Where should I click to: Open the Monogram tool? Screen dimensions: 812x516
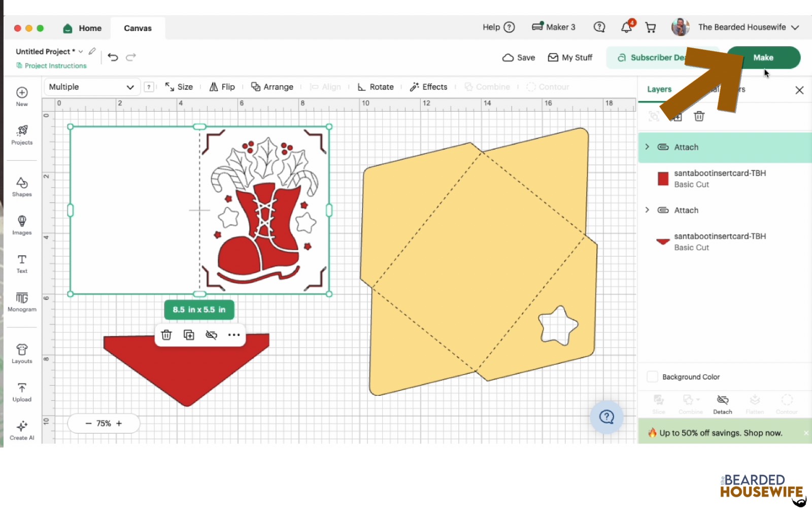point(22,302)
